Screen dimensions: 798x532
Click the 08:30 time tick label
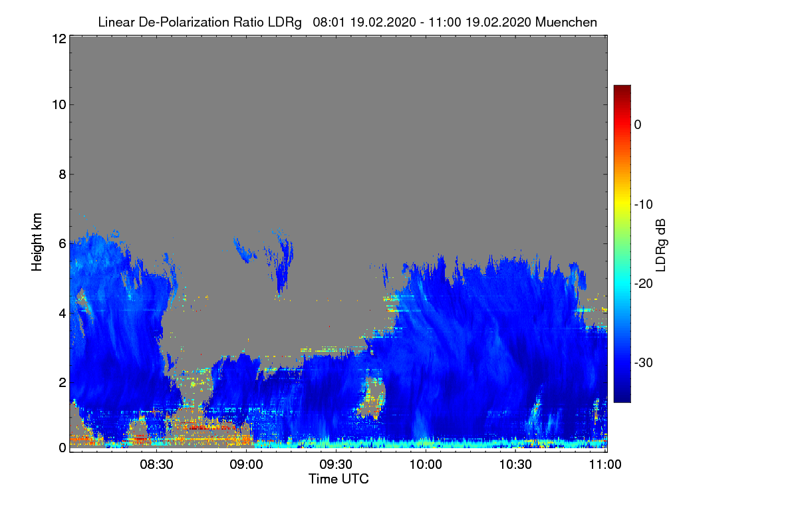pos(157,465)
